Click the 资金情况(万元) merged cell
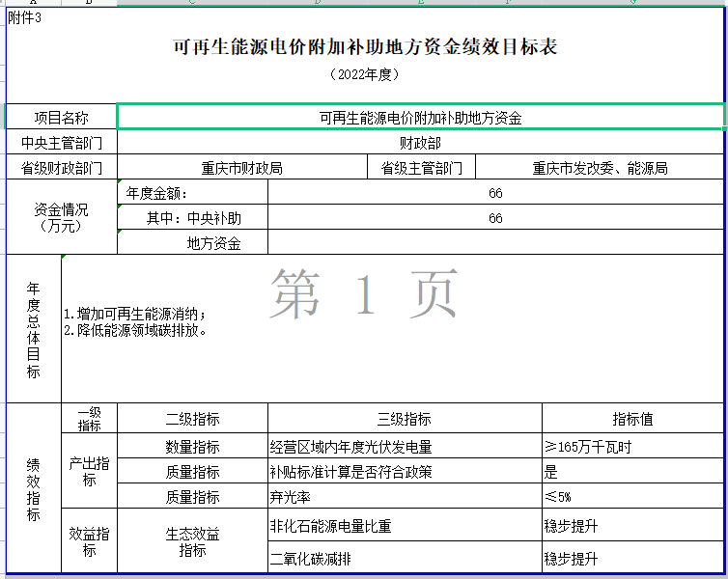The height and width of the screenshot is (579, 728). (x=61, y=218)
